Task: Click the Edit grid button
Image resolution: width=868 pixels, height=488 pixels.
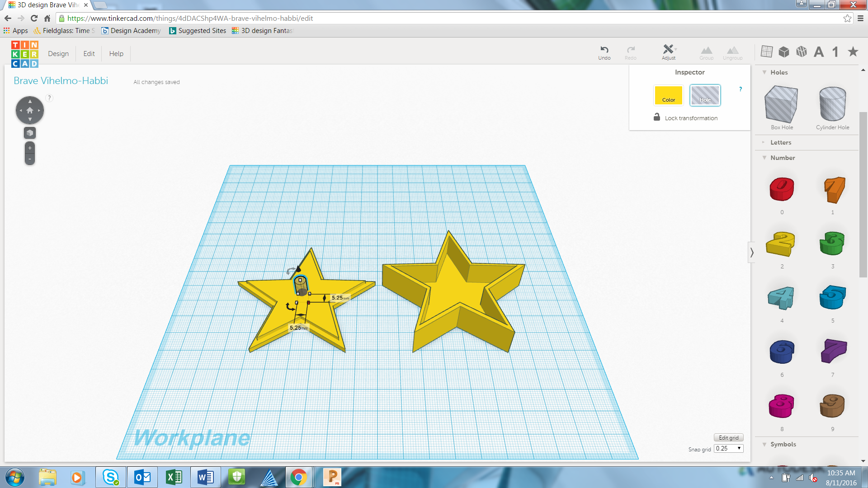Action: [728, 437]
